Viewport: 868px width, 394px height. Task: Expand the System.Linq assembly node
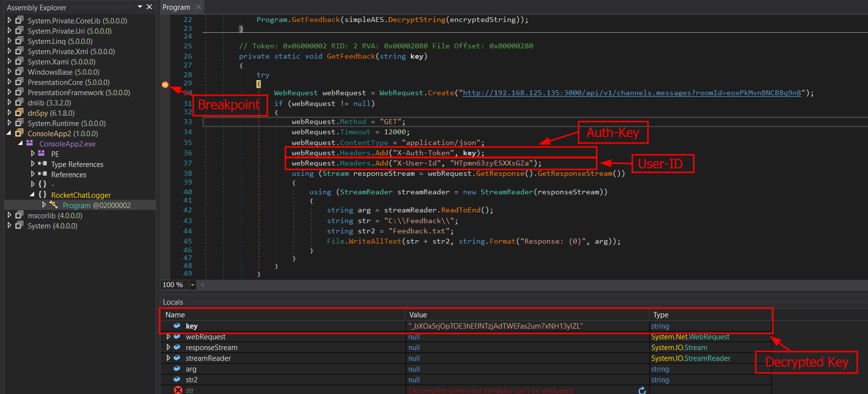9,41
